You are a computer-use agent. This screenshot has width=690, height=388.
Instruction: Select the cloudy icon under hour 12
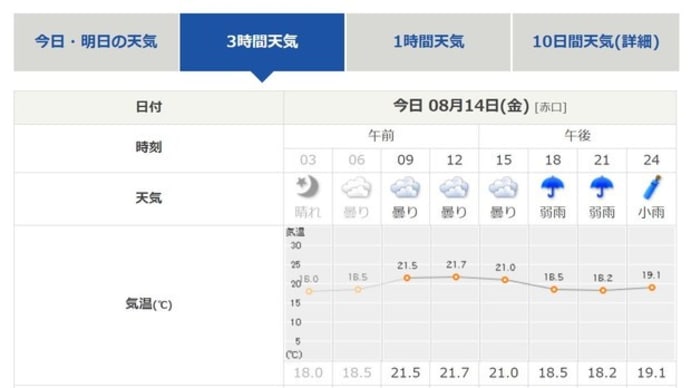tap(454, 188)
